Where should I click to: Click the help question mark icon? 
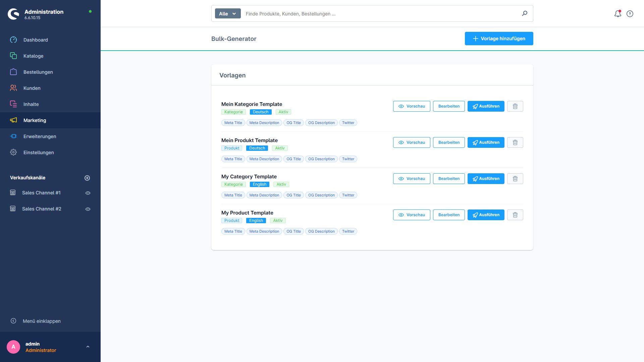[630, 13]
